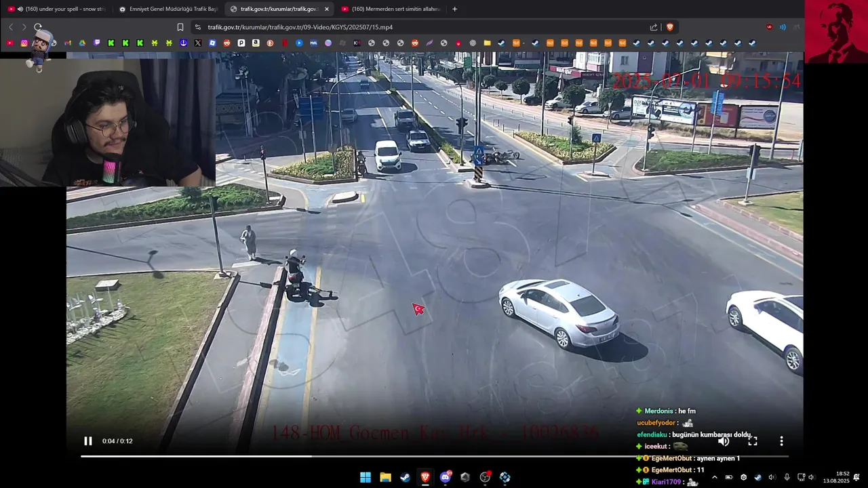The image size is (868, 488).
Task: Switch to the 'Mermerden sert simitin' YouTube tab
Action: point(391,9)
